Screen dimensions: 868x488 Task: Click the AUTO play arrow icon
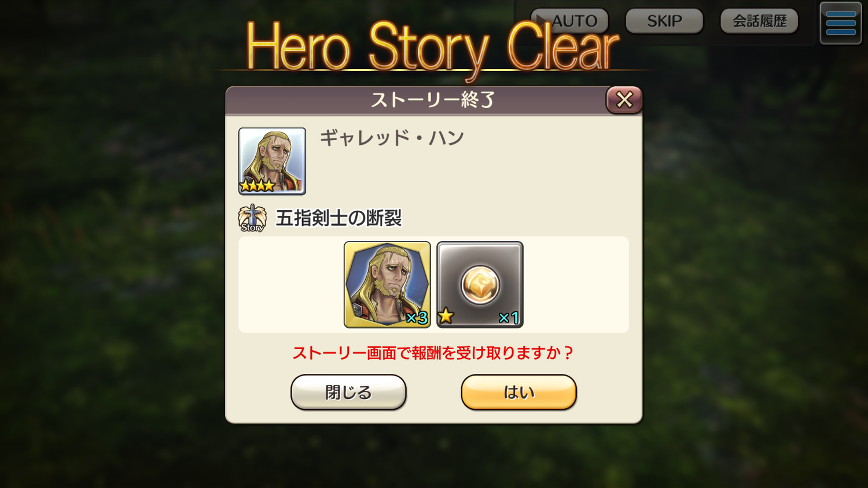[542, 20]
